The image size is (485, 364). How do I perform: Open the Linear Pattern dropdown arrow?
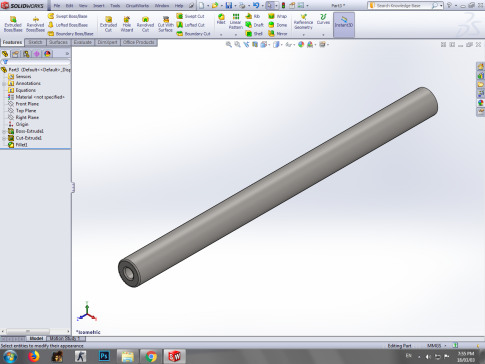click(235, 34)
